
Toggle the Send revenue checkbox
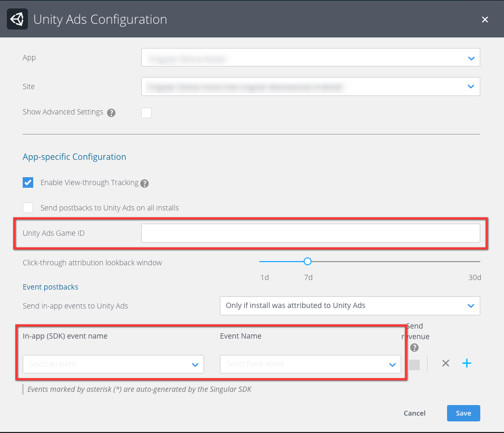(x=414, y=365)
